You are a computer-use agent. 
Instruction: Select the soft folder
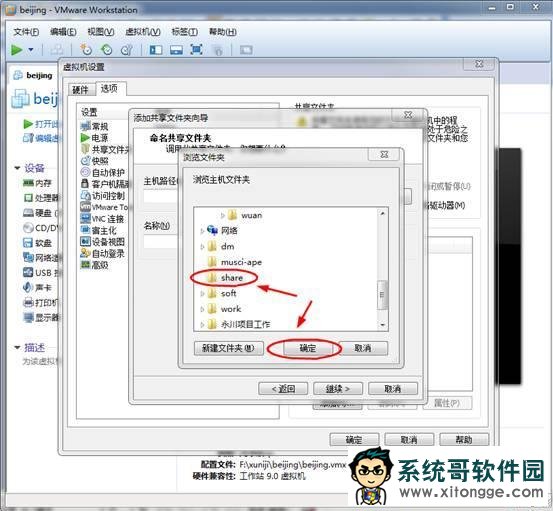(222, 293)
